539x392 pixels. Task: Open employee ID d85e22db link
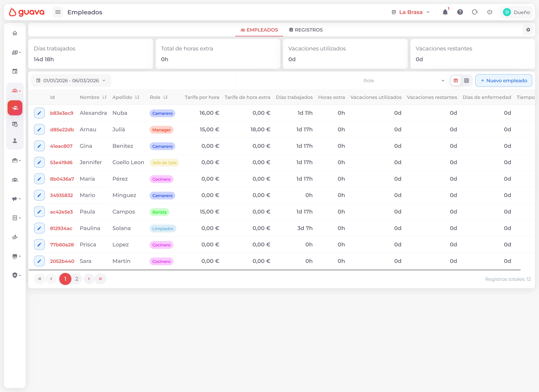pos(62,130)
